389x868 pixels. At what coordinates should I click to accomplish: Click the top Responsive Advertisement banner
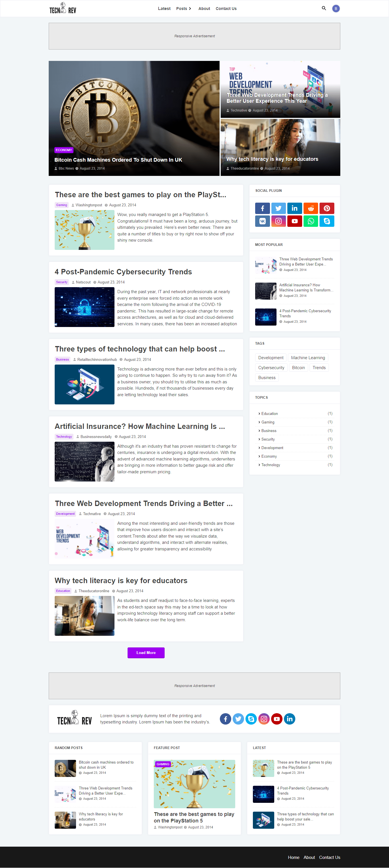(194, 36)
